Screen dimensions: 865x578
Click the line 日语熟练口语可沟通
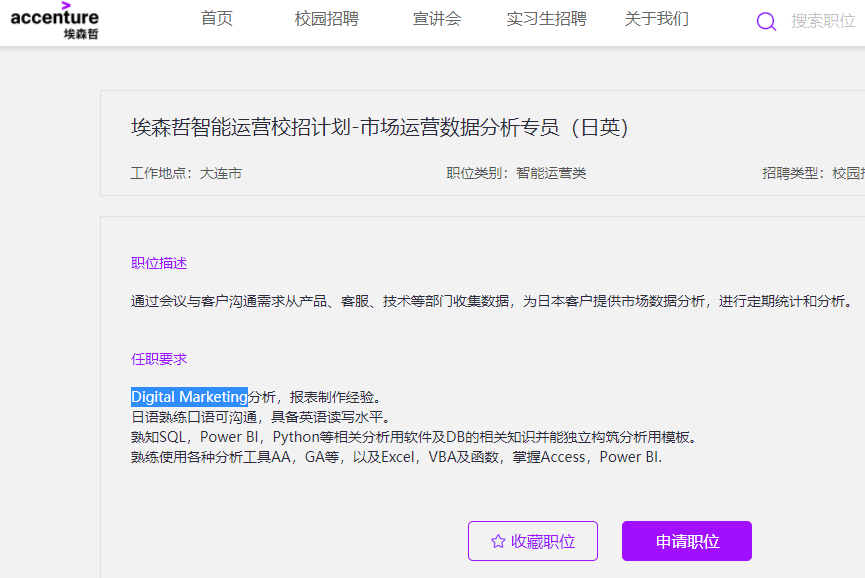(260, 418)
